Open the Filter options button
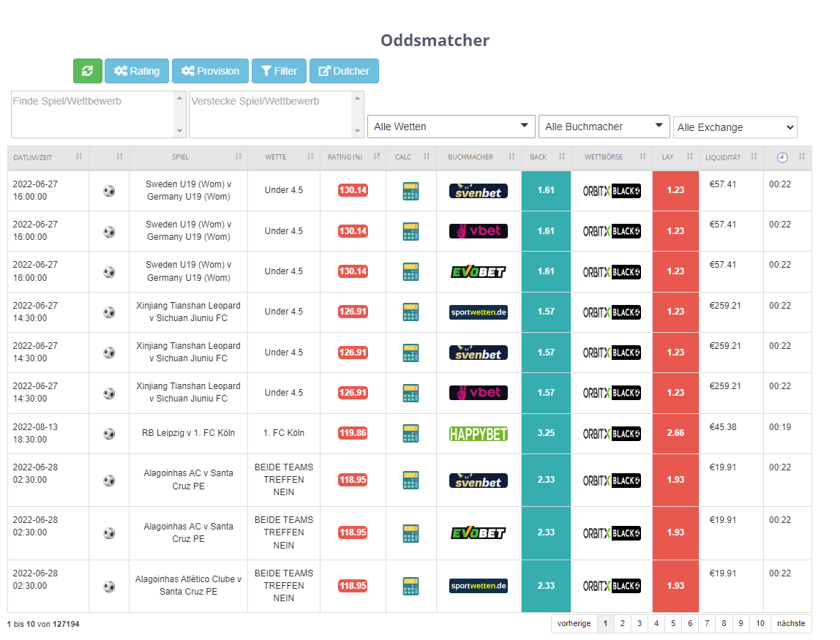The image size is (840, 640). [279, 71]
